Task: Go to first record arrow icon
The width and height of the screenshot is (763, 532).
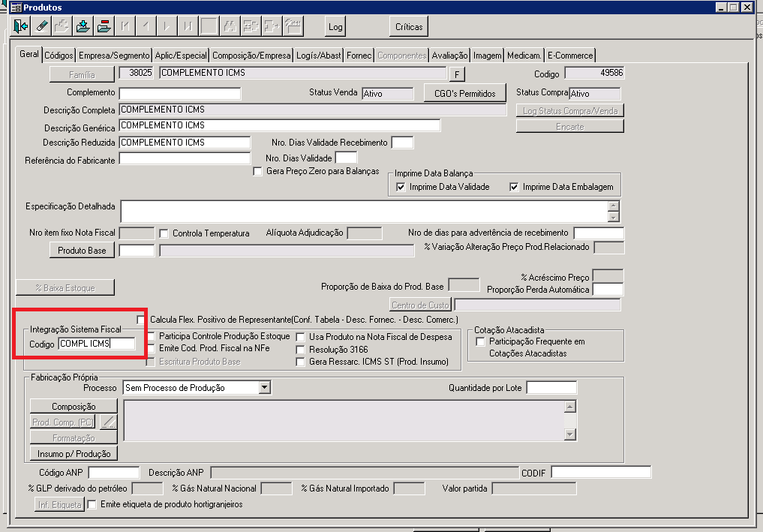Action: tap(125, 26)
